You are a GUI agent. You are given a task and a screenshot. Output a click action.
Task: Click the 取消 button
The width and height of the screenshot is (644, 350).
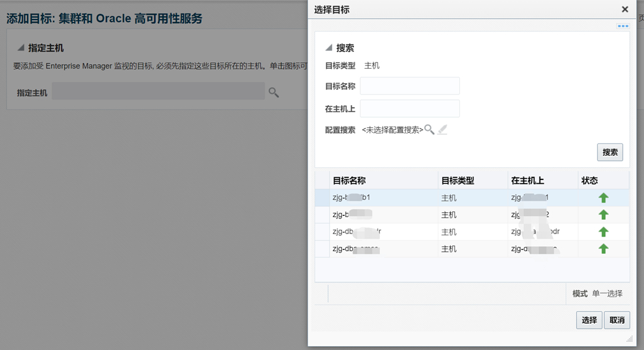point(617,320)
